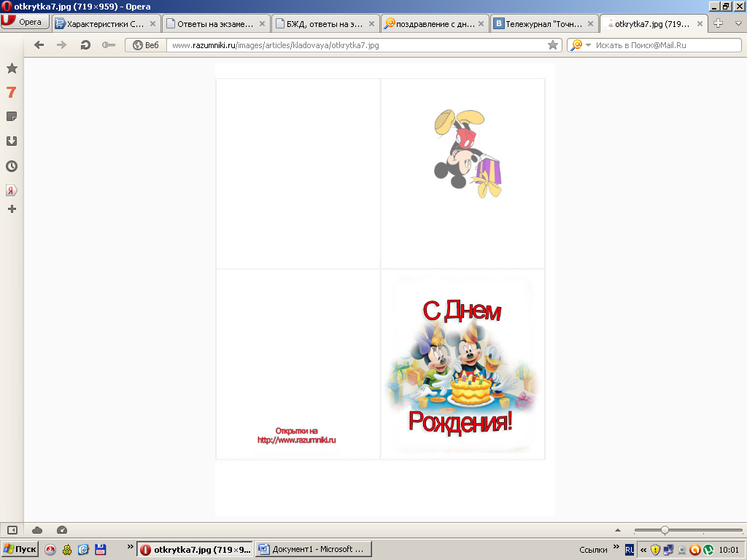Open the orange '7' sidebar panel
The width and height of the screenshot is (747, 560).
[12, 93]
